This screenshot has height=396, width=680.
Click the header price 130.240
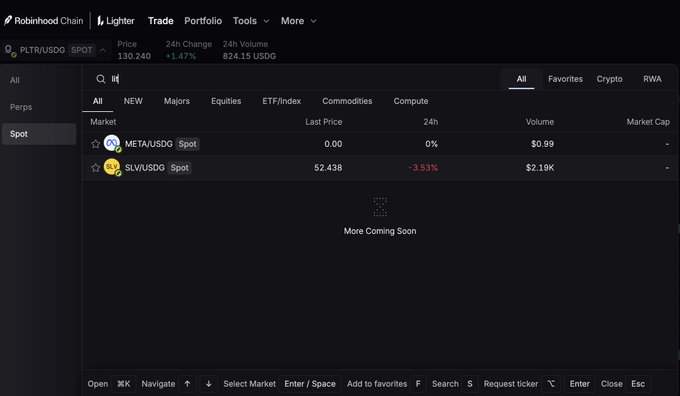(x=134, y=56)
